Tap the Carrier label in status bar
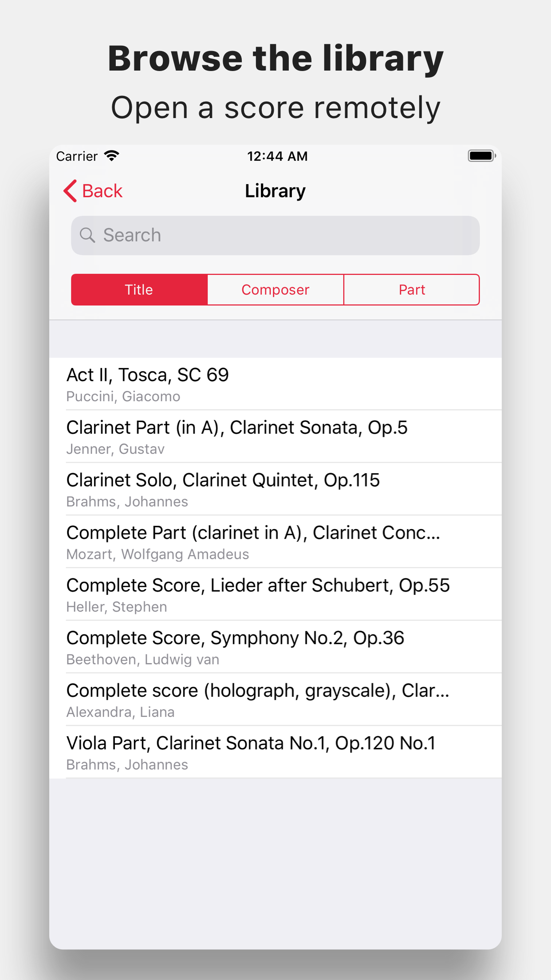 tap(77, 156)
